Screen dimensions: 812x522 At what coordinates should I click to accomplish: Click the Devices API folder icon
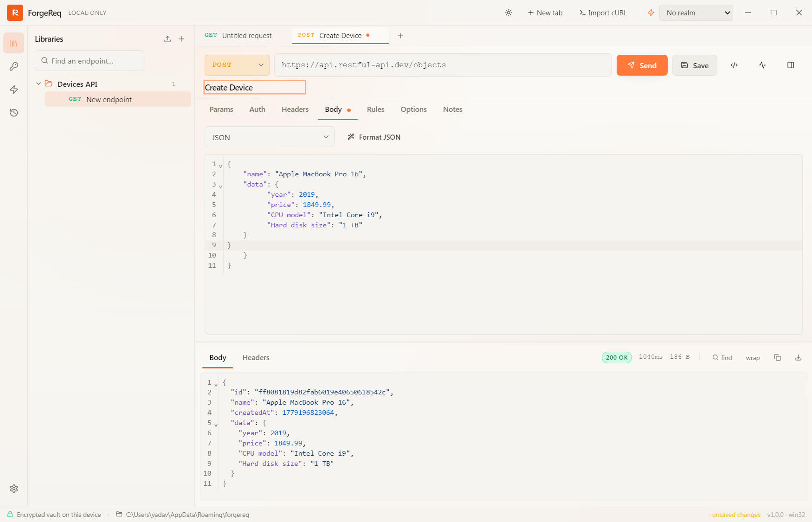click(49, 84)
